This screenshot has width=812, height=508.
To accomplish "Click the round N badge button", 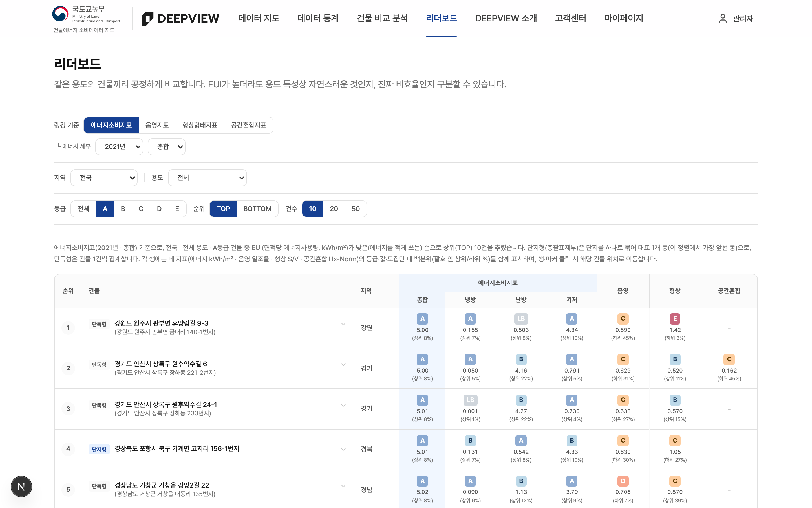I will 21,486.
